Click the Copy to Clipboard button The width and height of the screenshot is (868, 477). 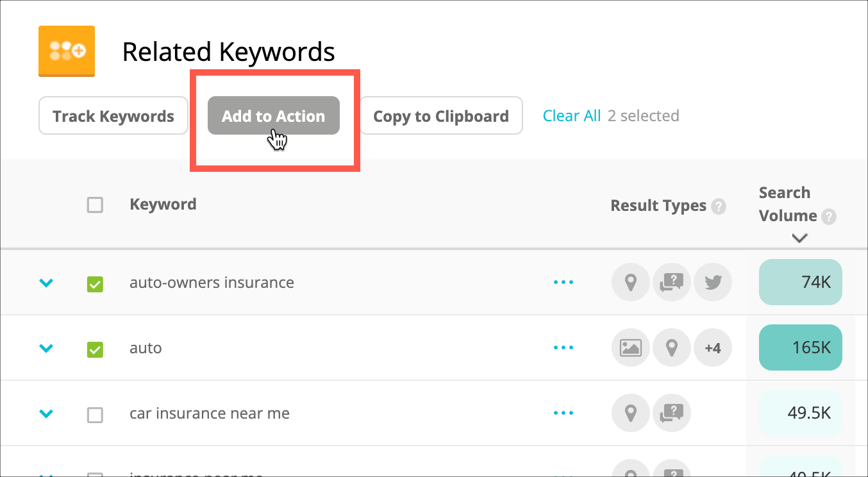441,116
